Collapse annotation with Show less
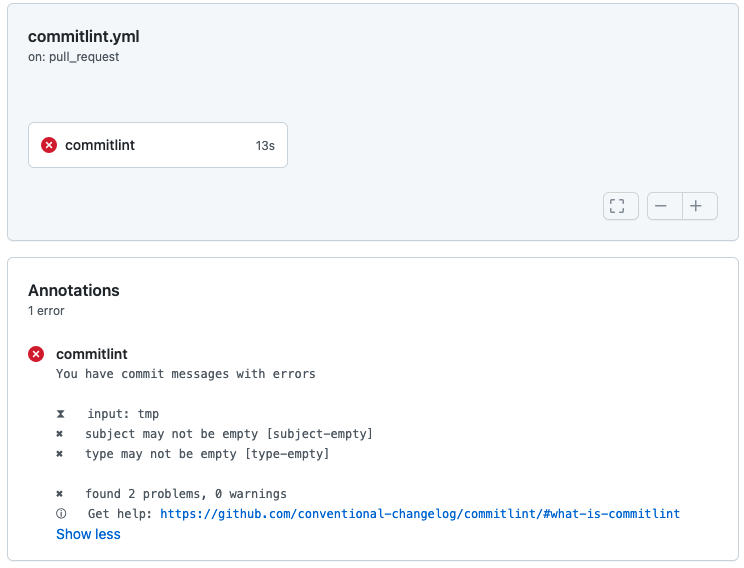Screen dimensions: 744x568 point(88,534)
